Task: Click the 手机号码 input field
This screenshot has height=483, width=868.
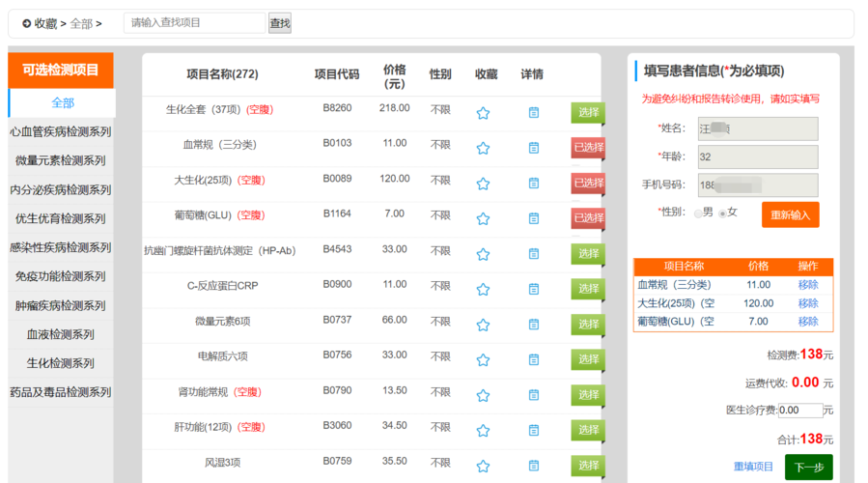Action: click(758, 185)
